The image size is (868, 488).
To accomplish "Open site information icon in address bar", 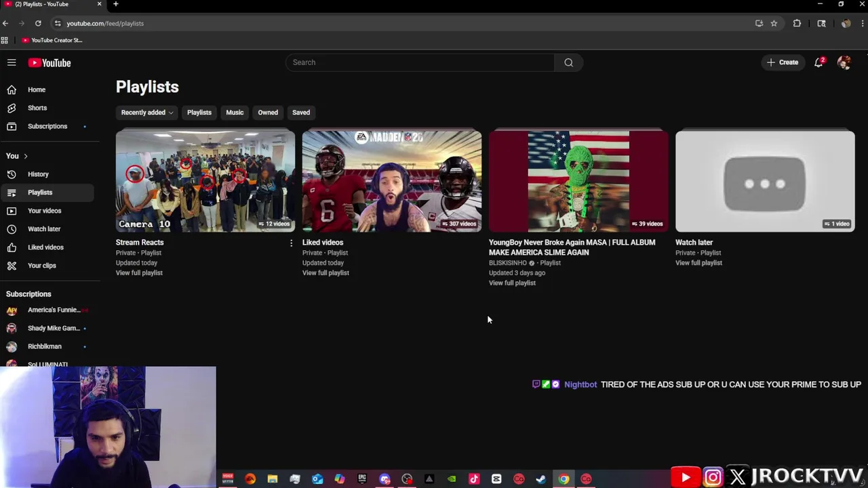I will coord(58,23).
